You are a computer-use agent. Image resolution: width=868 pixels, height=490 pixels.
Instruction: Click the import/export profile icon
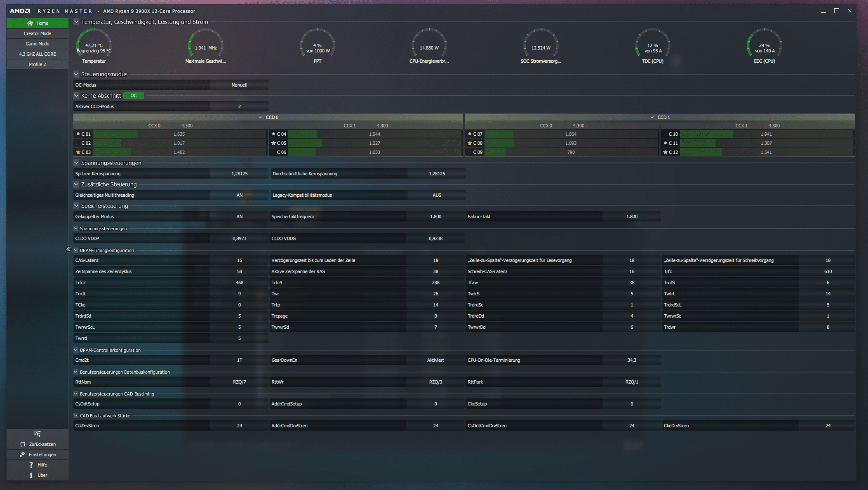(38, 434)
